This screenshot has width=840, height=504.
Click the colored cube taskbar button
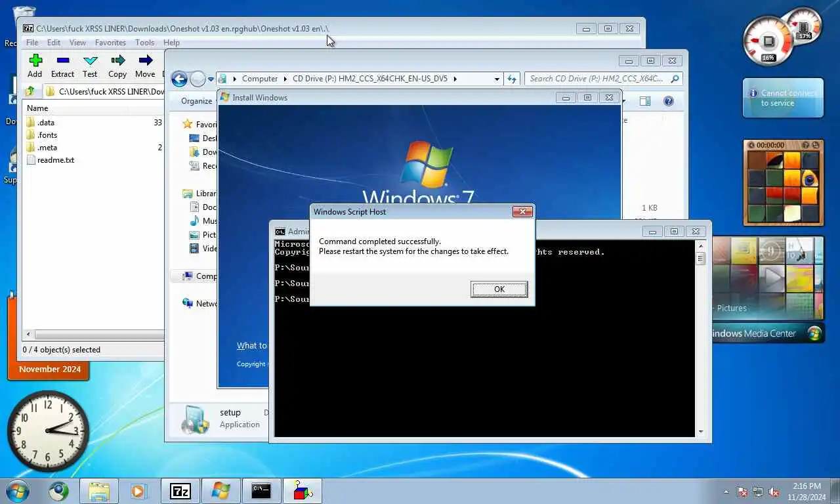coord(302,491)
